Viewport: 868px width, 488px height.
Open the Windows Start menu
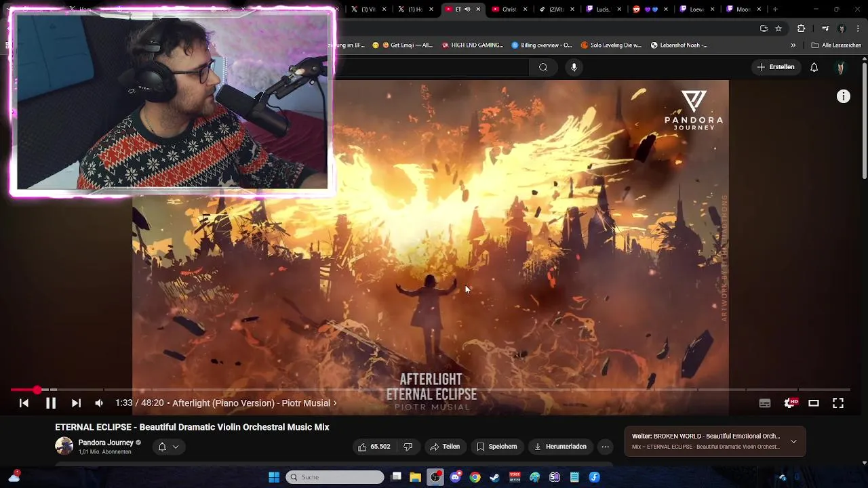point(274,477)
